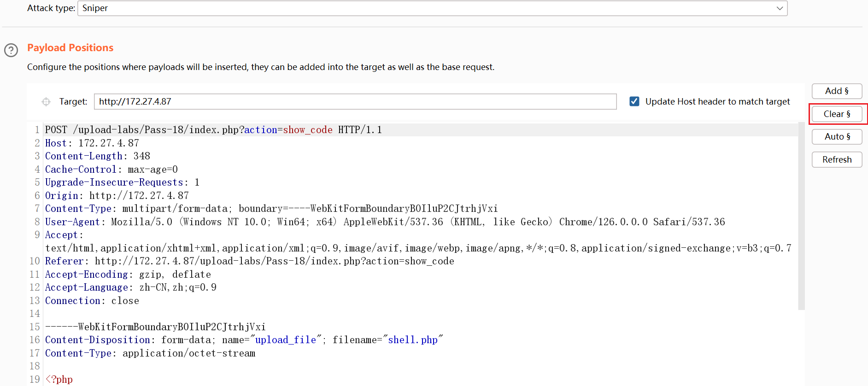
Task: Click the Refresh button
Action: (x=837, y=159)
